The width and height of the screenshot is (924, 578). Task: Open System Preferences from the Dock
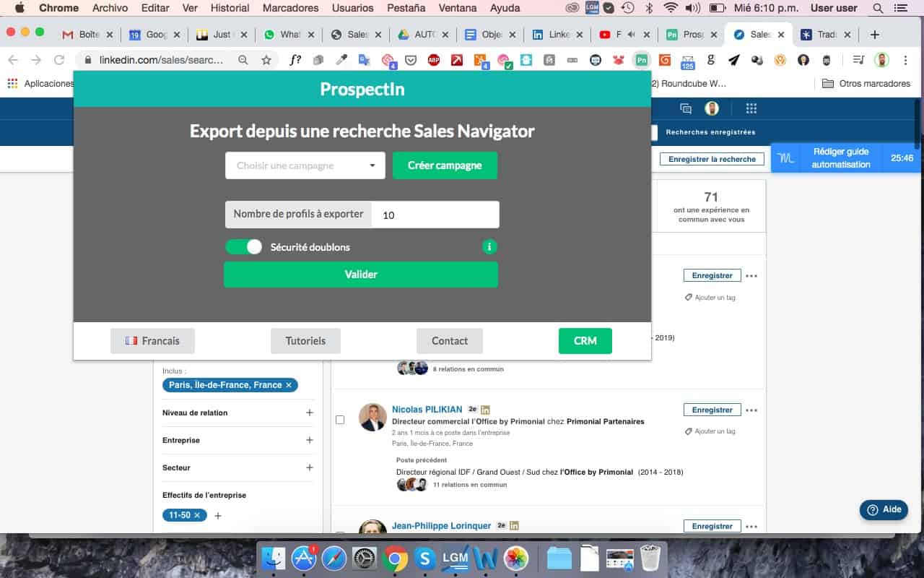coord(365,558)
